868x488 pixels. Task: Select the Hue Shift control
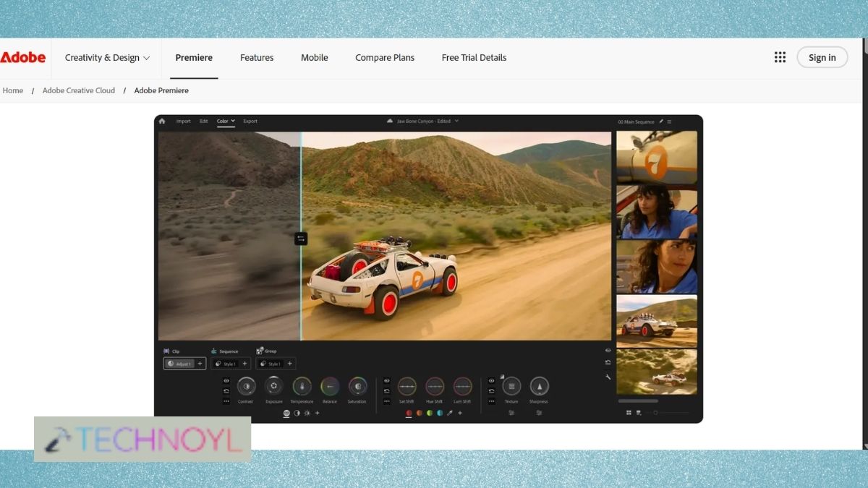[435, 386]
